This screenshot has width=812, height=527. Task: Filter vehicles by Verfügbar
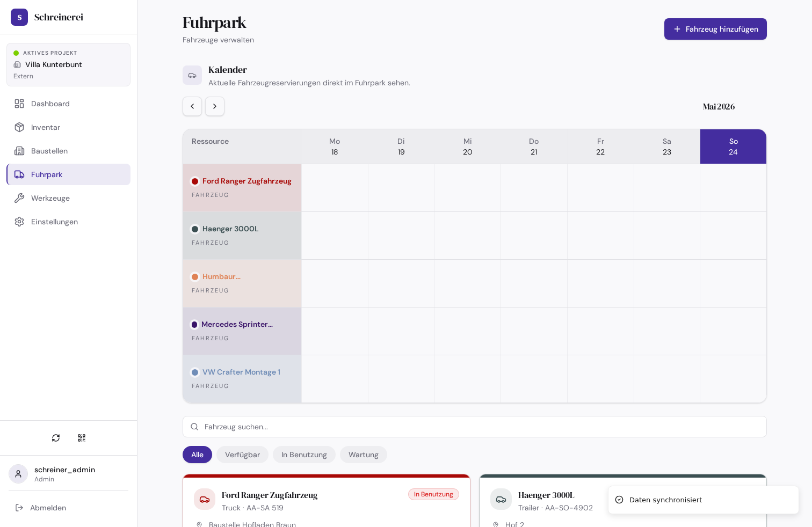click(242, 455)
